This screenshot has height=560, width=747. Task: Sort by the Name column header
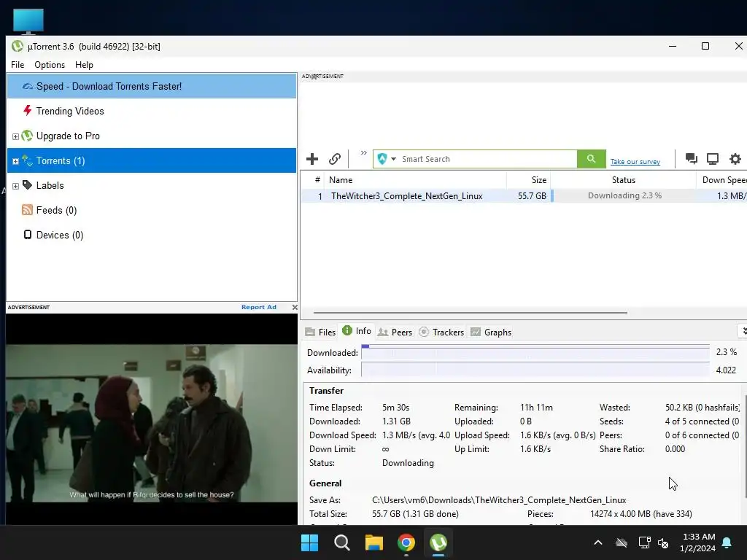tap(415, 180)
